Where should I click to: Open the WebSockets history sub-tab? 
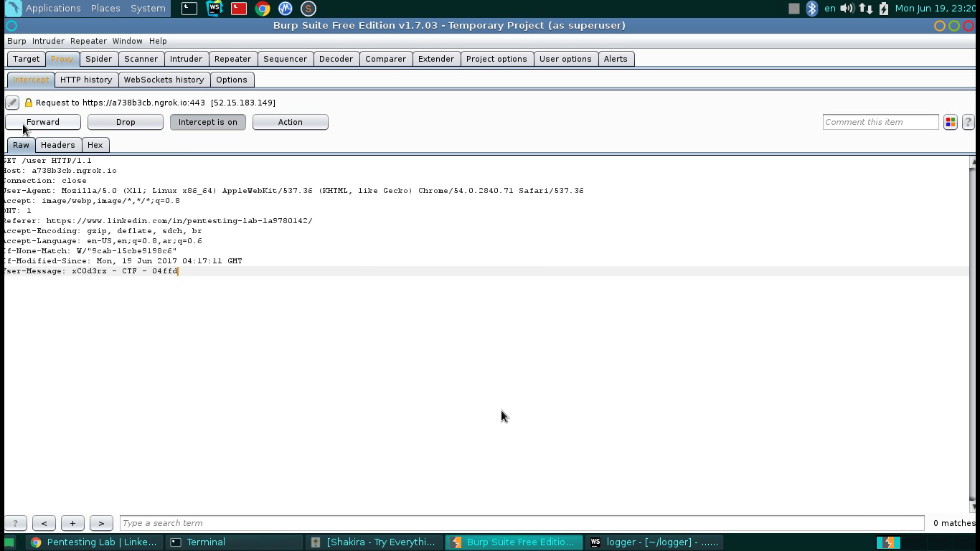(x=164, y=80)
